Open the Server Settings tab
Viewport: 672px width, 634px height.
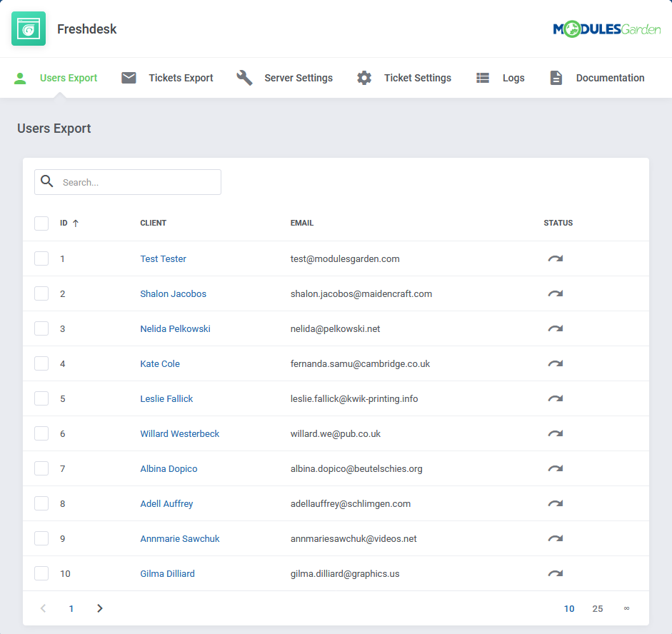click(x=284, y=78)
